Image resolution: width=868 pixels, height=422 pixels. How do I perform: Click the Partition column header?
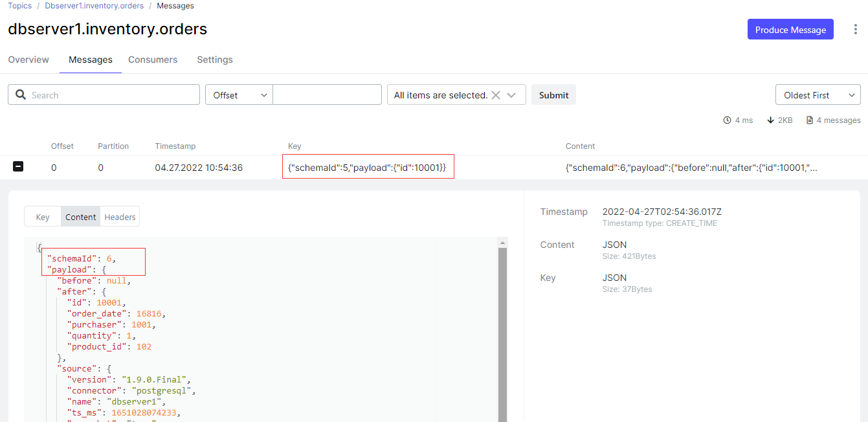tap(113, 146)
